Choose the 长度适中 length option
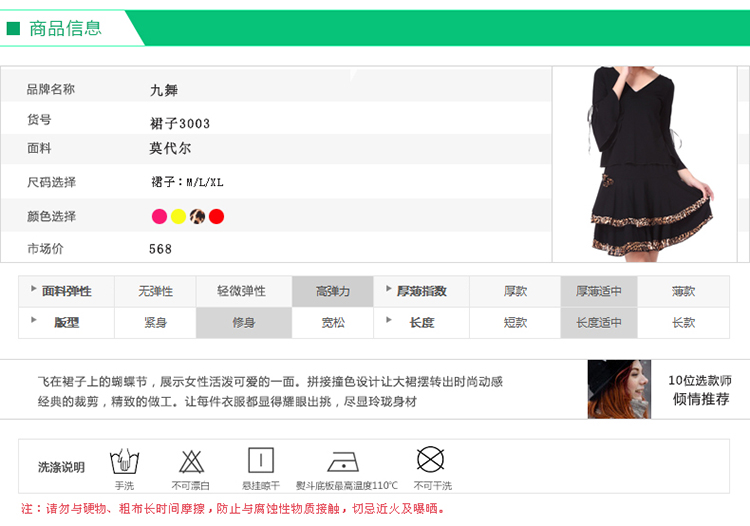Image resolution: width=750 pixels, height=526 pixels. [599, 322]
